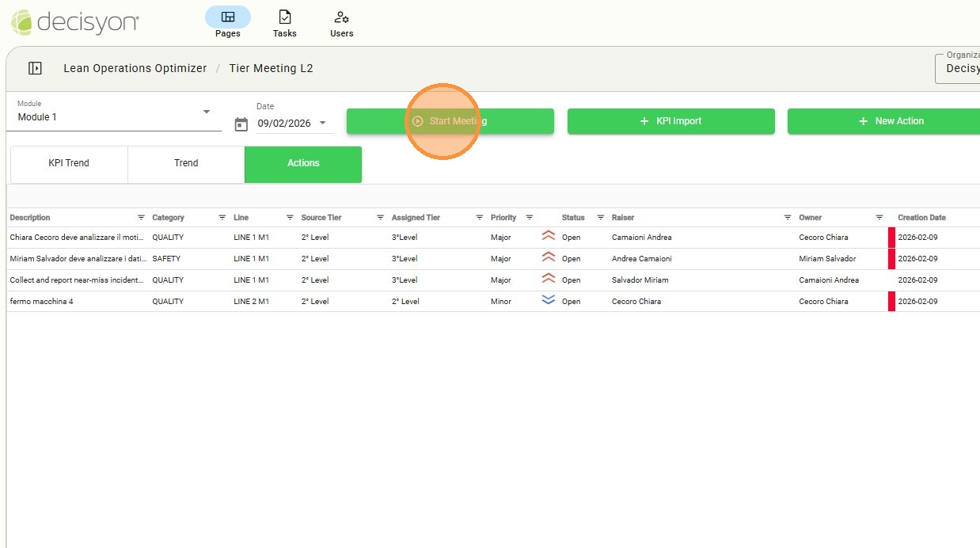Click the Minor priority double-chevron icon
The height and width of the screenshot is (548, 980).
pos(548,300)
